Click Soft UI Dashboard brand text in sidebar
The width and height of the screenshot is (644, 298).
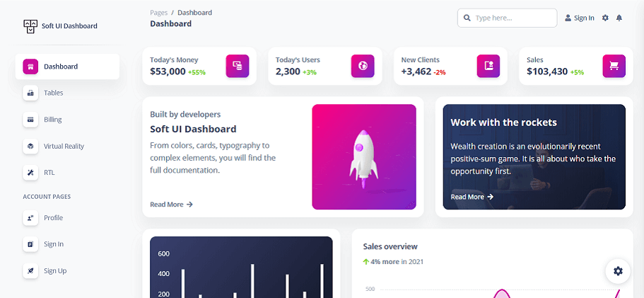tap(69, 26)
